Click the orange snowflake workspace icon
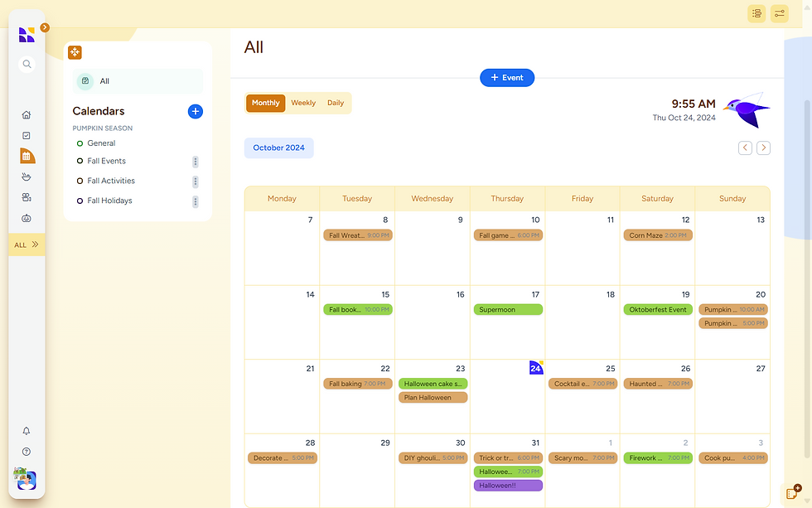 coord(75,52)
